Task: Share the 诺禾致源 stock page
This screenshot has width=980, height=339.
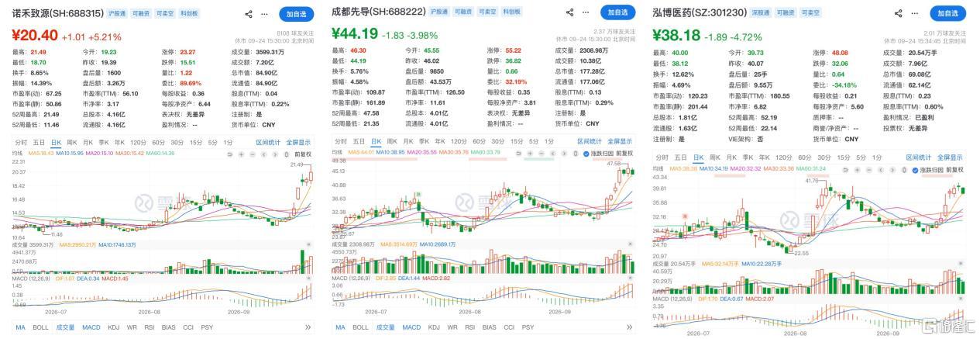Action: tap(248, 13)
